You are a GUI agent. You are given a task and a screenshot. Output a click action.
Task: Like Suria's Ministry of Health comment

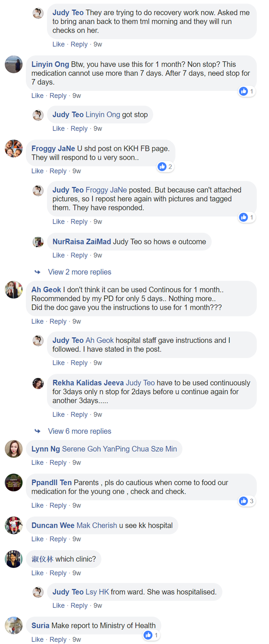[x=37, y=639]
